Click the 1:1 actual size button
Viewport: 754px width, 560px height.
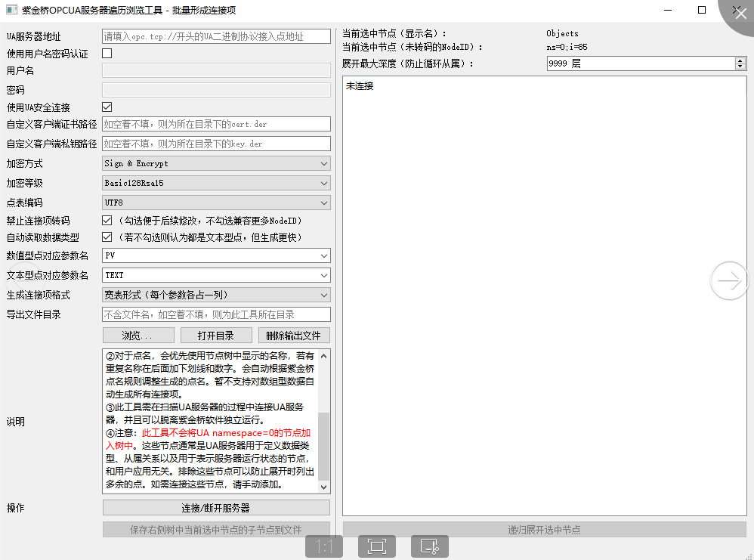point(324,546)
